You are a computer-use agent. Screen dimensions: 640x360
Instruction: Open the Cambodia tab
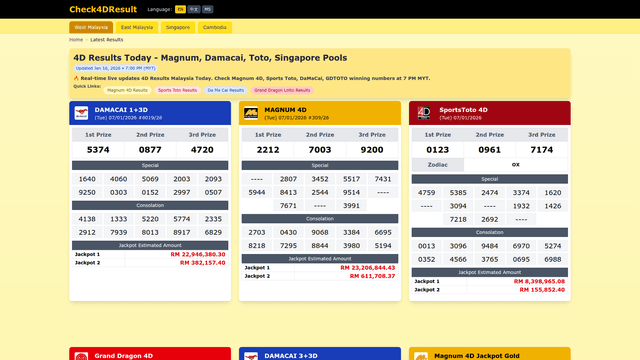point(215,27)
